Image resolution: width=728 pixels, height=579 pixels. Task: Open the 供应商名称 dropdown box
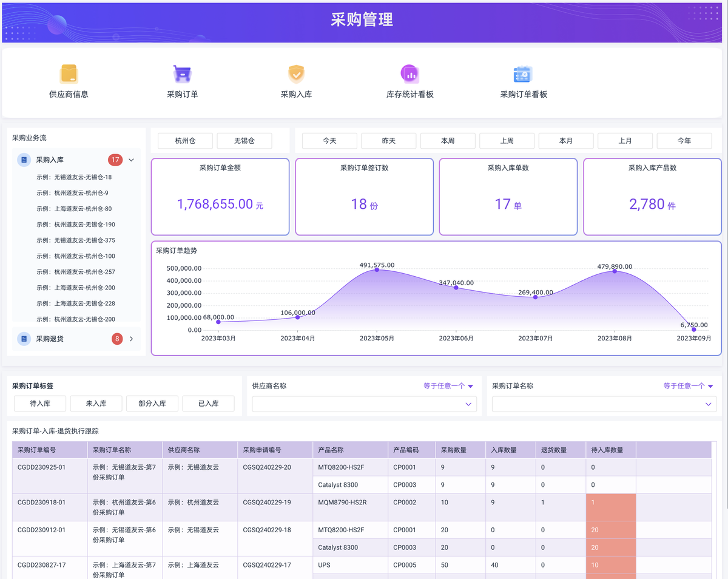click(x=363, y=404)
